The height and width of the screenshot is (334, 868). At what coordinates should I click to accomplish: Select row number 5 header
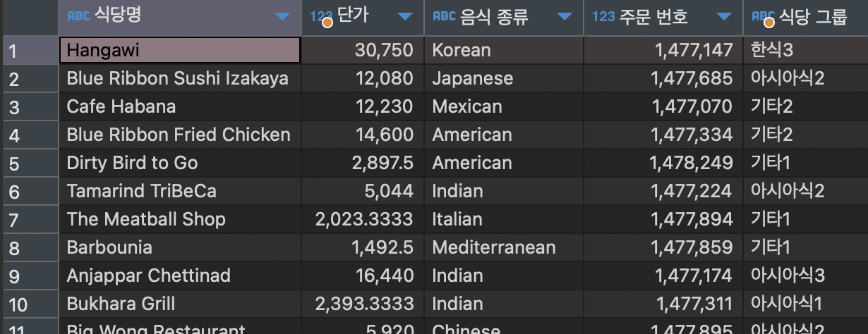pyautogui.click(x=29, y=163)
